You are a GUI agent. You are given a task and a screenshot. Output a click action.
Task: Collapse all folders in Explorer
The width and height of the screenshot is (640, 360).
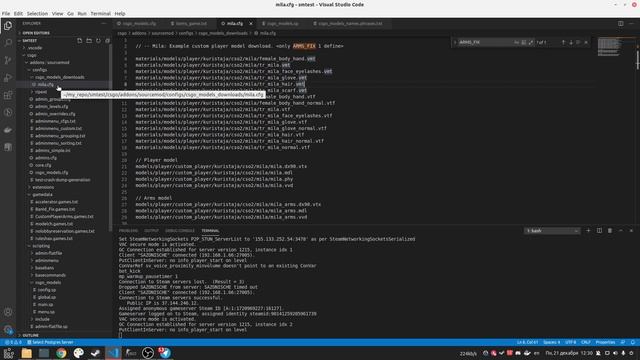[107, 40]
